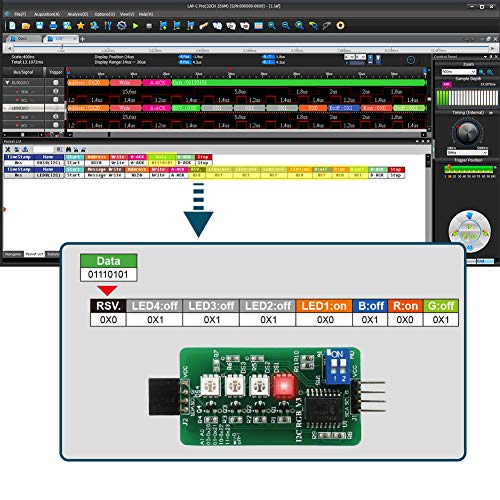Viewport: 500px width, 500px height.
Task: Stop acquisition with the gray stop icon
Action: click(x=149, y=26)
